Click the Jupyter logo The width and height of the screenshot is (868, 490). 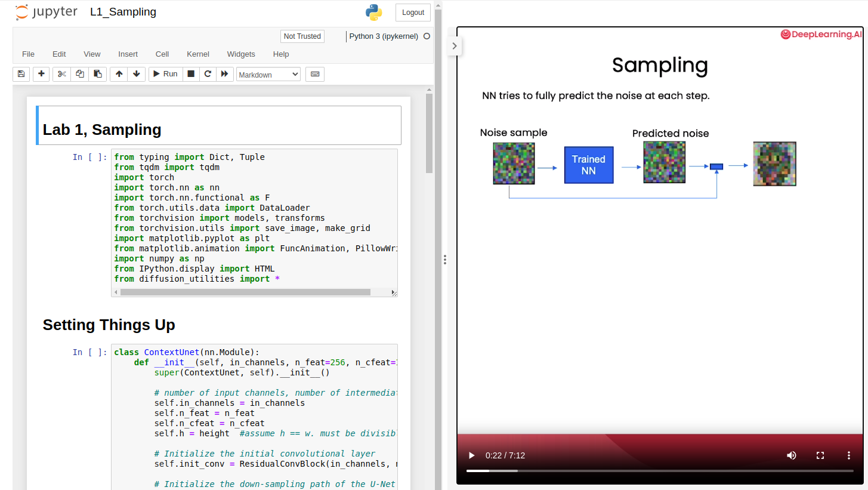tap(47, 12)
